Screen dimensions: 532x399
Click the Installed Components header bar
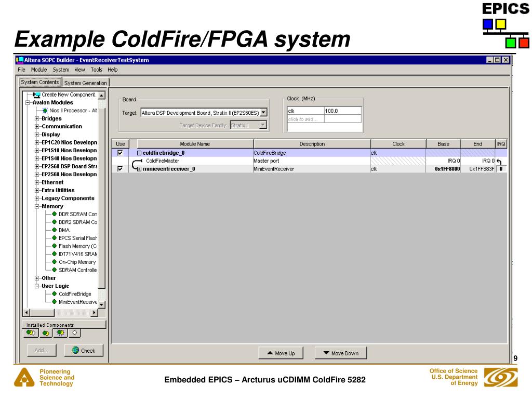click(x=64, y=325)
